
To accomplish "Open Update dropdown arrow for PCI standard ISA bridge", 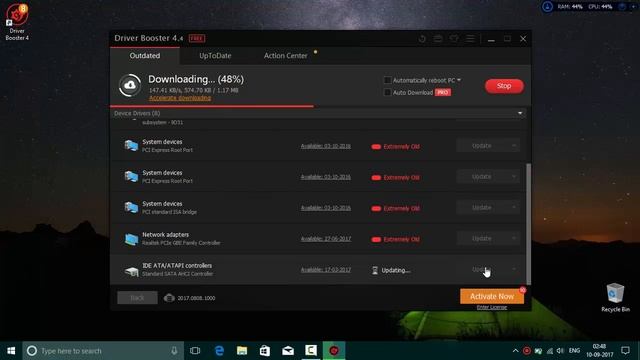I will coord(514,207).
